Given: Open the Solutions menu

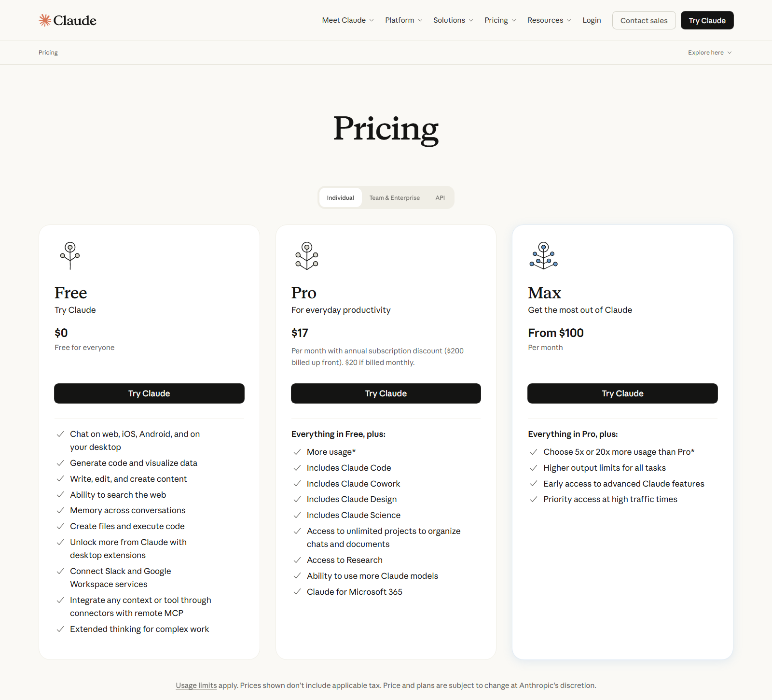Looking at the screenshot, I should [x=453, y=20].
